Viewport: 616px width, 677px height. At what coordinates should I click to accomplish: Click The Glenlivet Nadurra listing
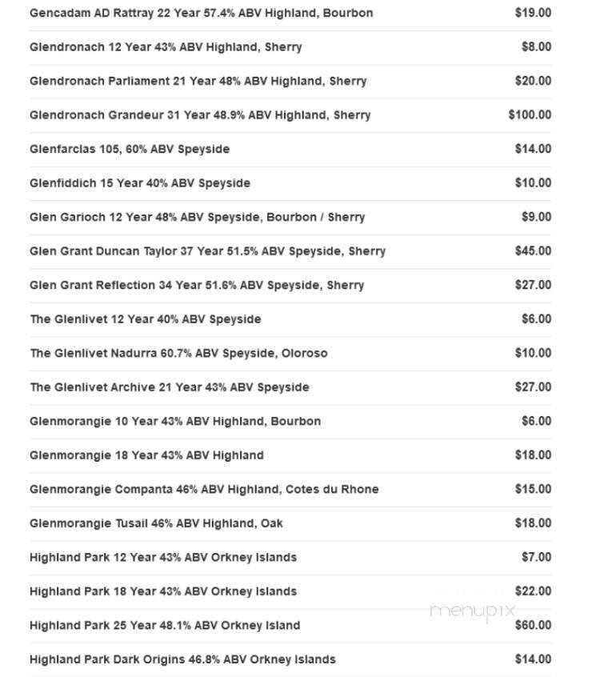coord(178,353)
